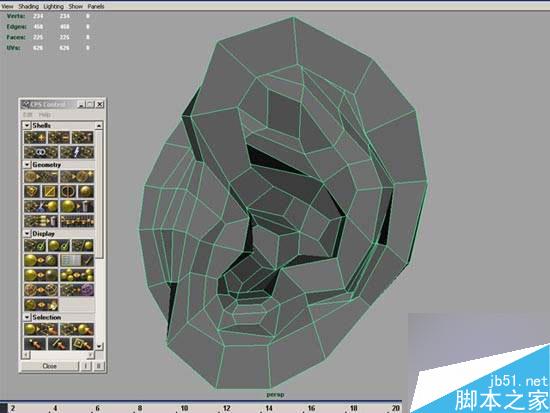Collapse the Shells section
550x413 pixels.
[x=27, y=125]
